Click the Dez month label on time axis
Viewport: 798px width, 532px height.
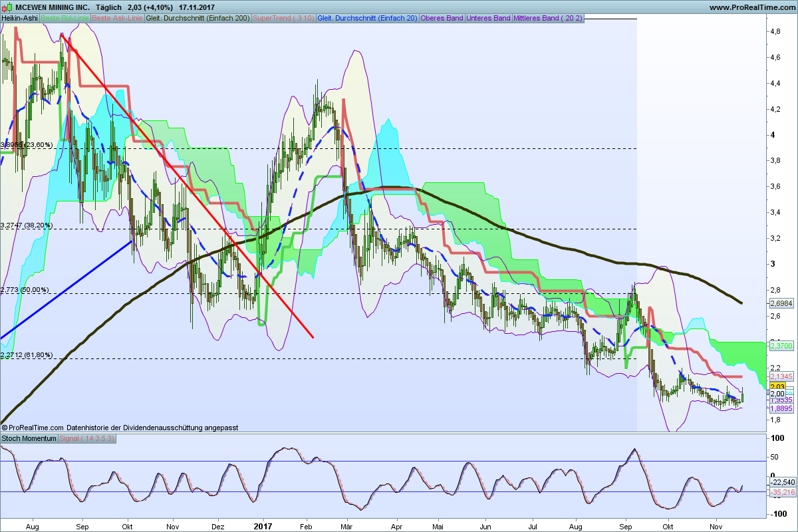click(218, 525)
